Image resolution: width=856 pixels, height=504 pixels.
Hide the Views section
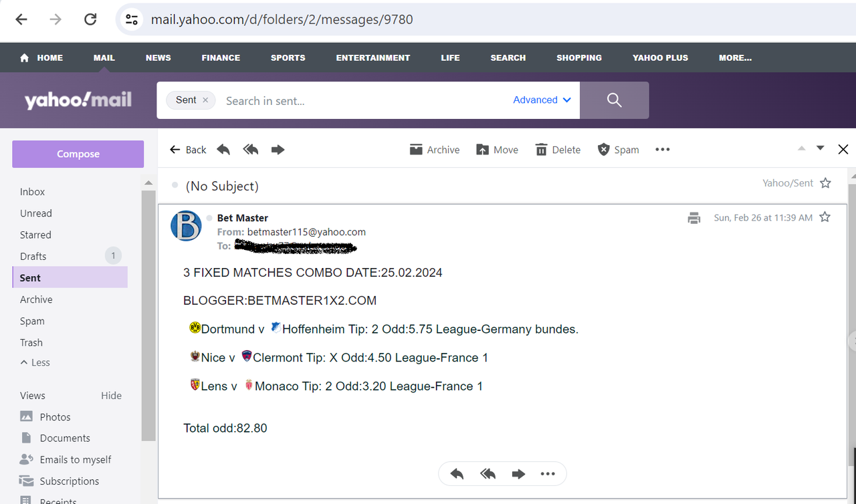(111, 396)
